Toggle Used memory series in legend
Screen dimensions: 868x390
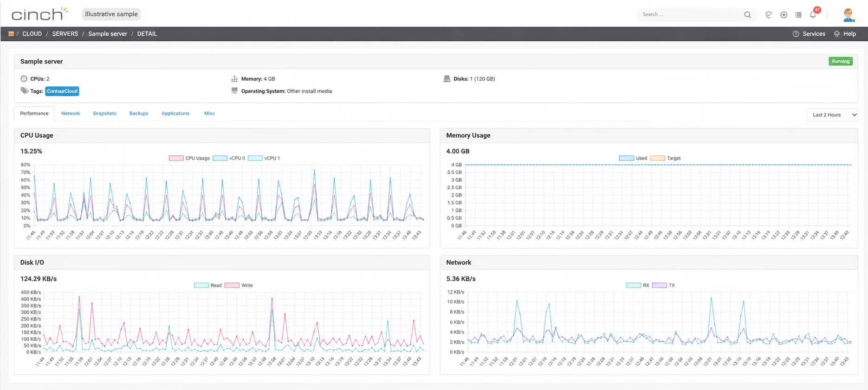(x=633, y=158)
